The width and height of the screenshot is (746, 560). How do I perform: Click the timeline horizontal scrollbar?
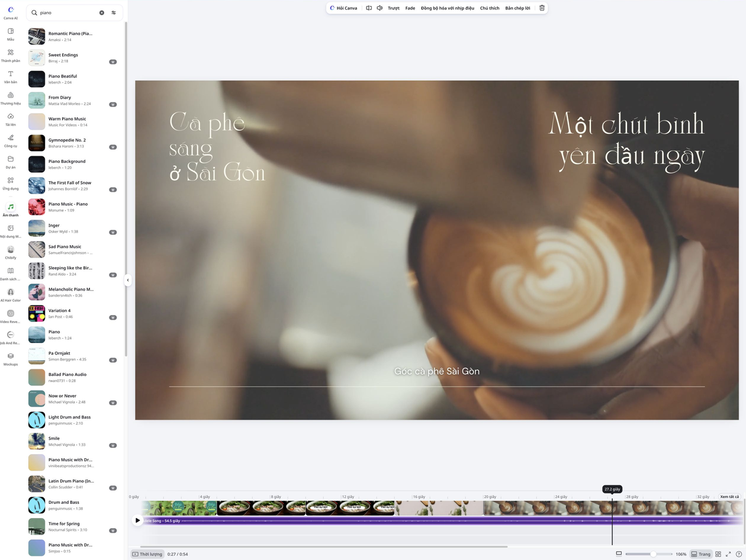coord(323,546)
